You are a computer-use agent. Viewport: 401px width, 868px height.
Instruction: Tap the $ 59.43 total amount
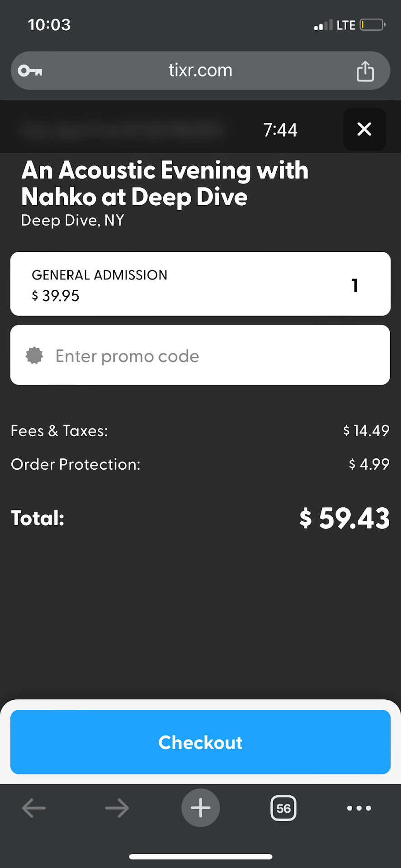point(344,518)
